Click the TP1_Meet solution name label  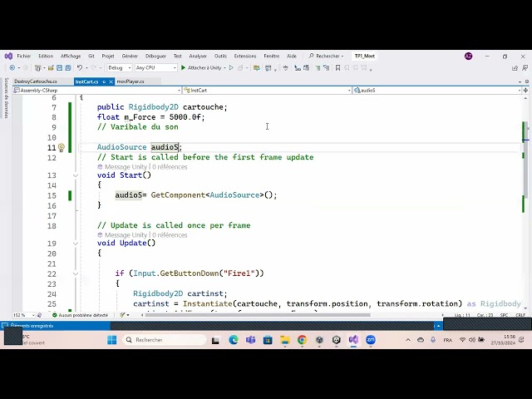coord(365,56)
